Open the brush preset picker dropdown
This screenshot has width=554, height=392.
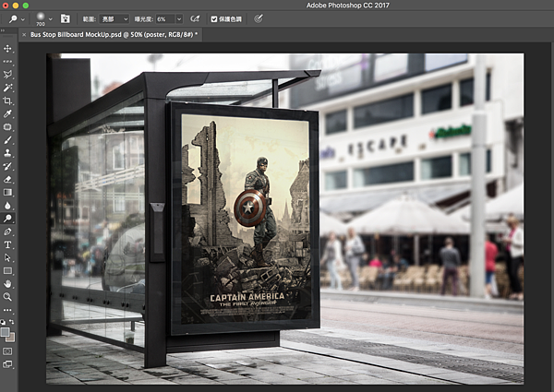[x=48, y=18]
